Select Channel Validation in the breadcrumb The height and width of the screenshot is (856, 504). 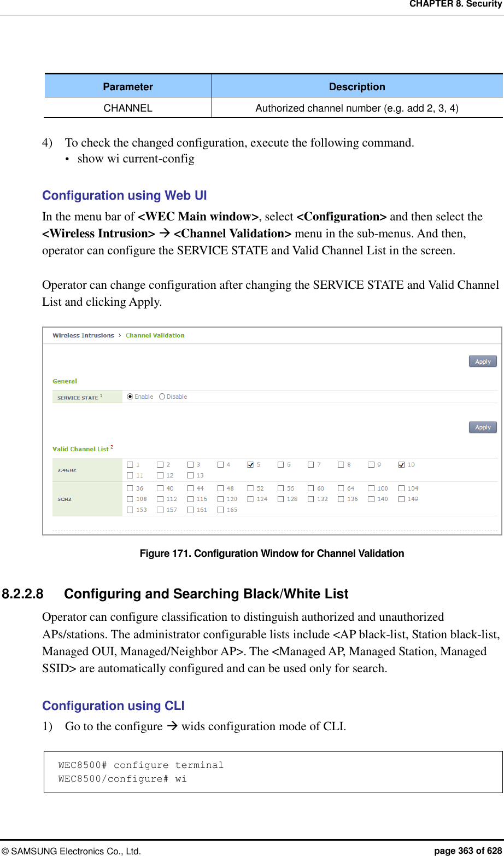(155, 335)
